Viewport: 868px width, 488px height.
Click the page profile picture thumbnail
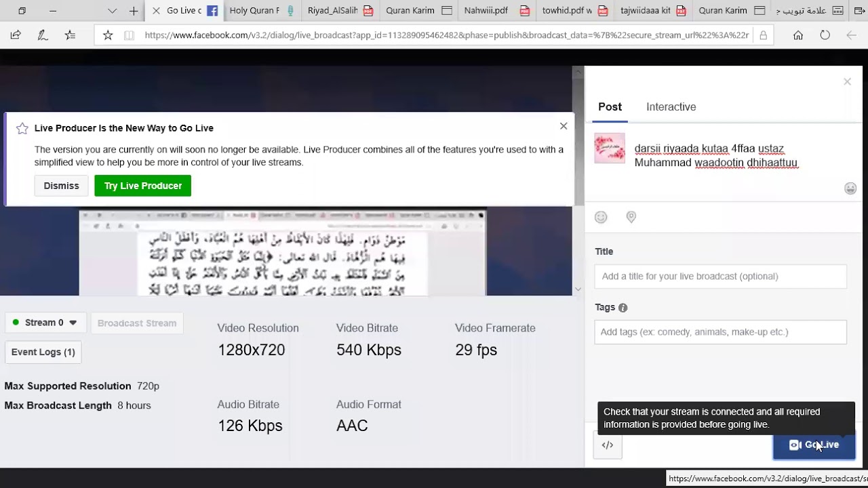[610, 148]
